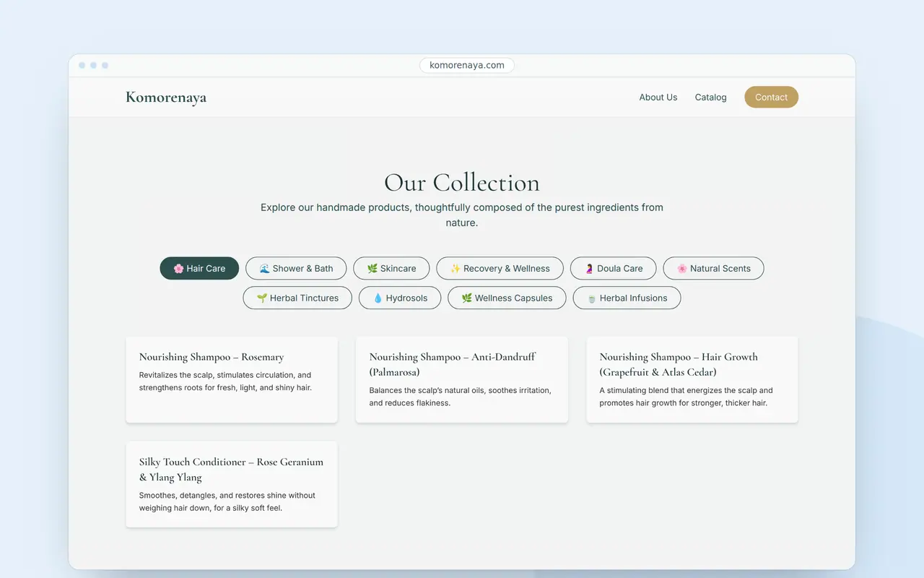
Task: Show Natural Scents products
Action: (713, 268)
